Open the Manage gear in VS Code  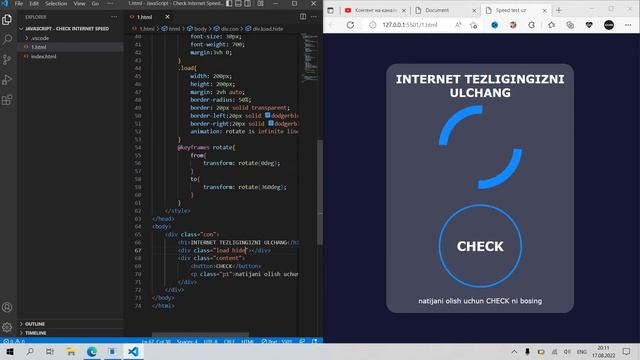click(7, 327)
